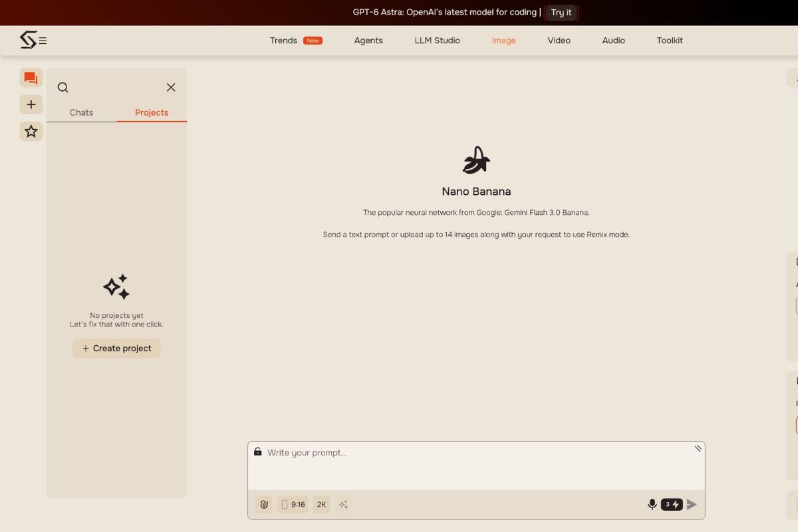
Task: Start a new chat with plus icon
Action: click(x=31, y=104)
